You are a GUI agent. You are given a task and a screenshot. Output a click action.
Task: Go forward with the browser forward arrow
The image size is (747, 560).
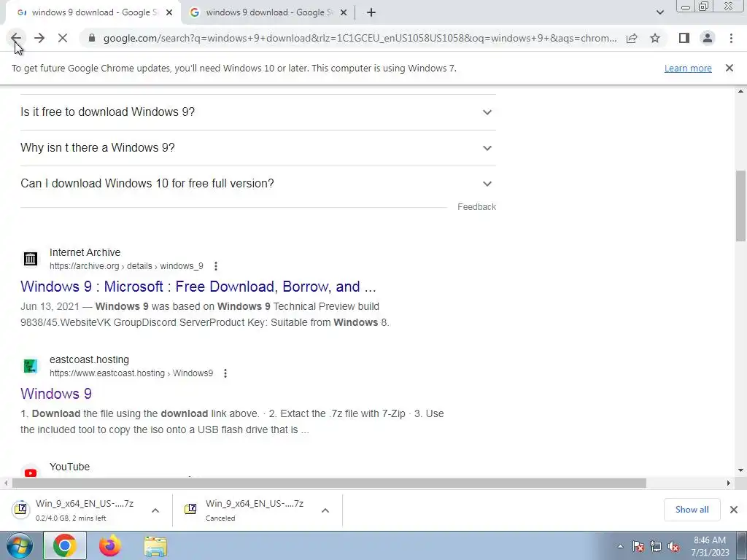tap(39, 38)
